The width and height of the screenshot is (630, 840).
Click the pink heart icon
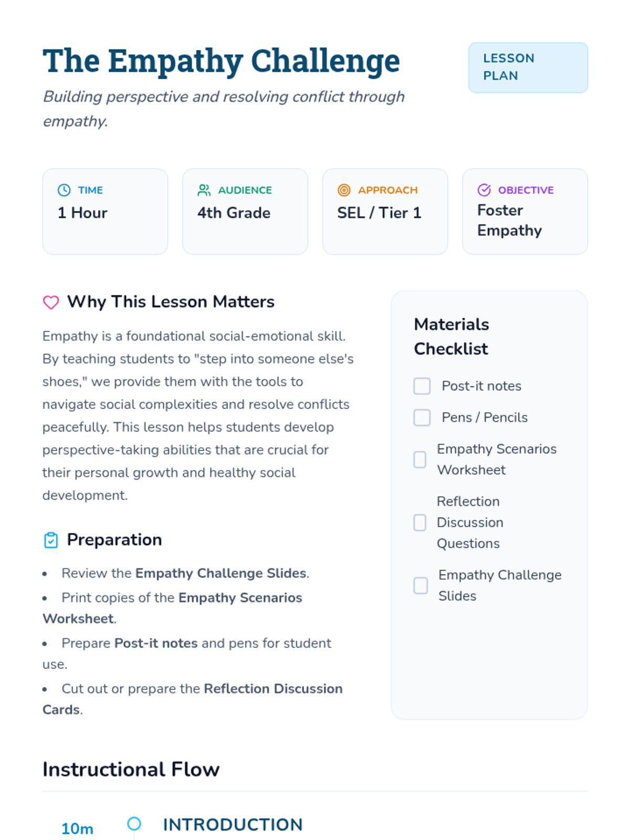(51, 302)
